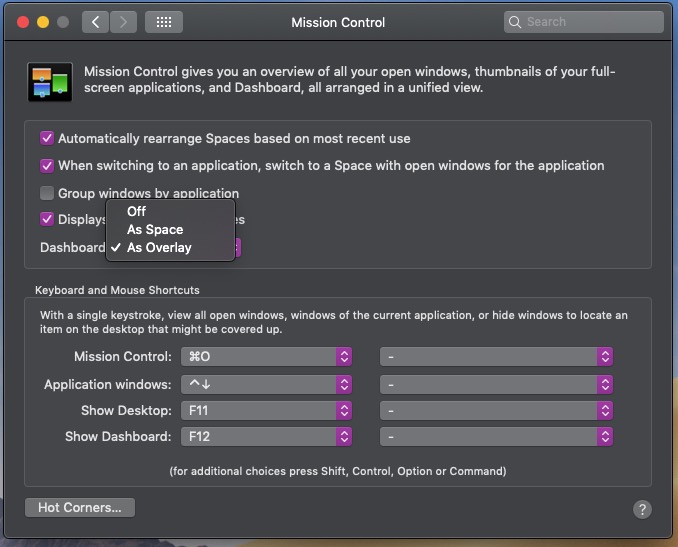Click the Show Desktop: label
The height and width of the screenshot is (547, 678).
(126, 411)
